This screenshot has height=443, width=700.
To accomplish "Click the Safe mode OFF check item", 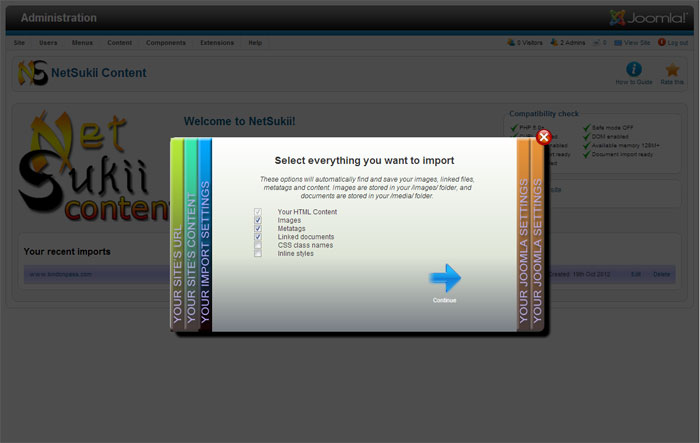I will coord(608,128).
